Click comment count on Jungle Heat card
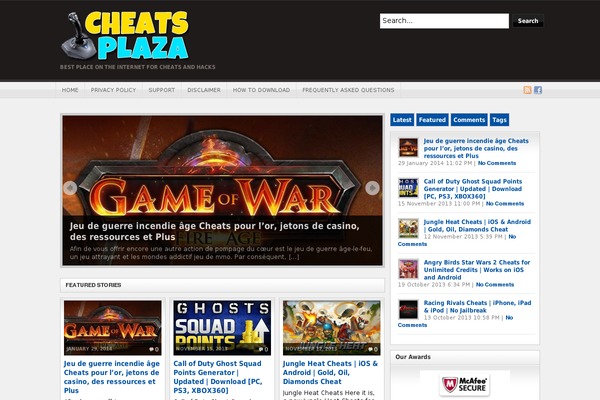 click(x=373, y=349)
